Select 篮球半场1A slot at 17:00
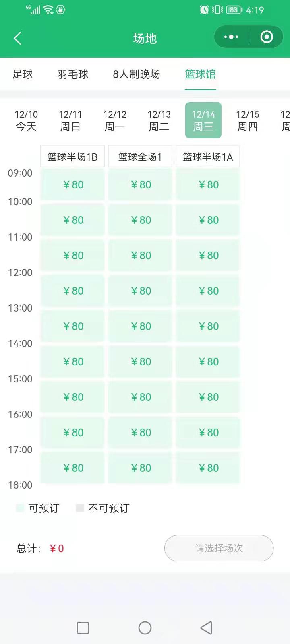 coord(208,468)
